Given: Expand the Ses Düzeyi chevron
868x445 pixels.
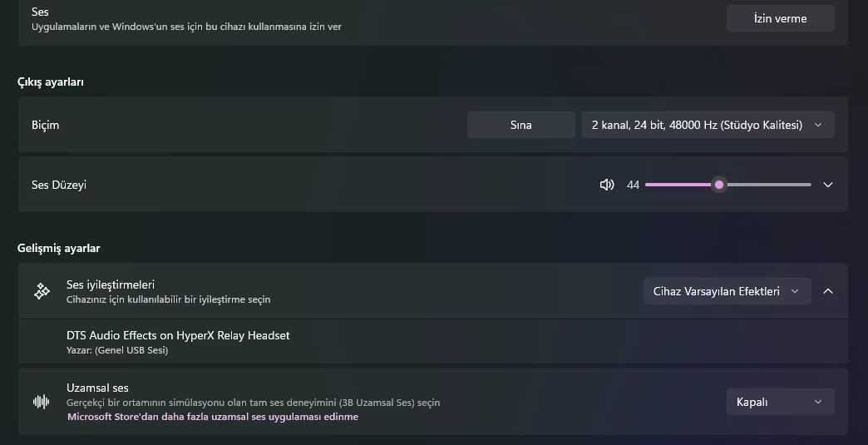Looking at the screenshot, I should coord(828,185).
